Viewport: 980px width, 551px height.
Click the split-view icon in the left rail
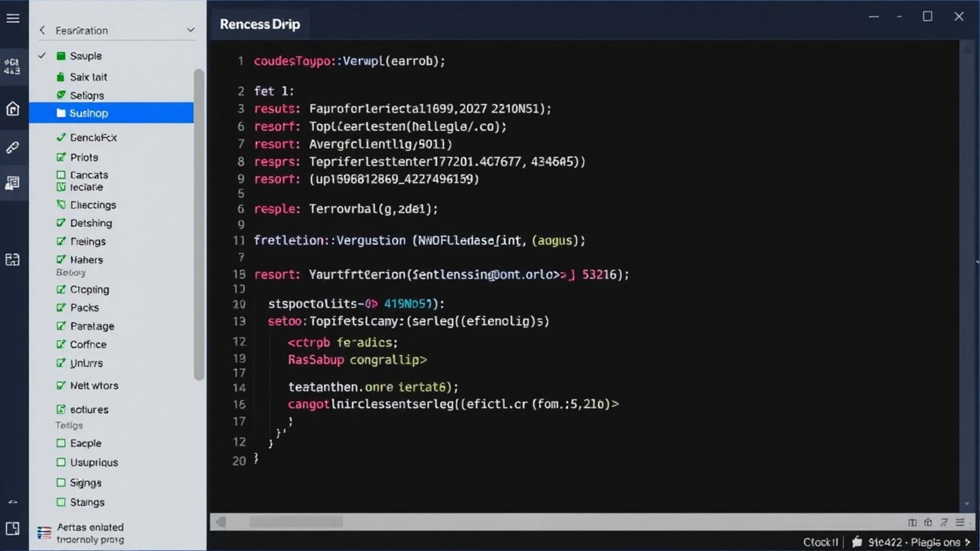13,259
